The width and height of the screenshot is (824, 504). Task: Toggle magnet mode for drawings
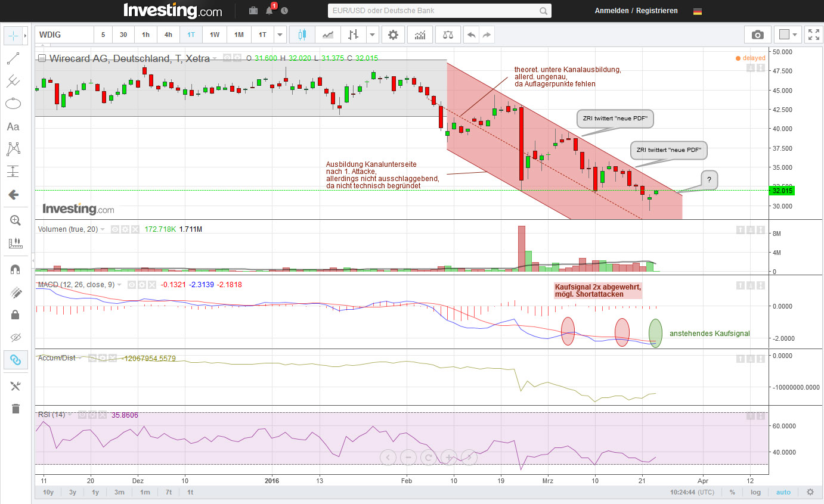click(x=16, y=269)
